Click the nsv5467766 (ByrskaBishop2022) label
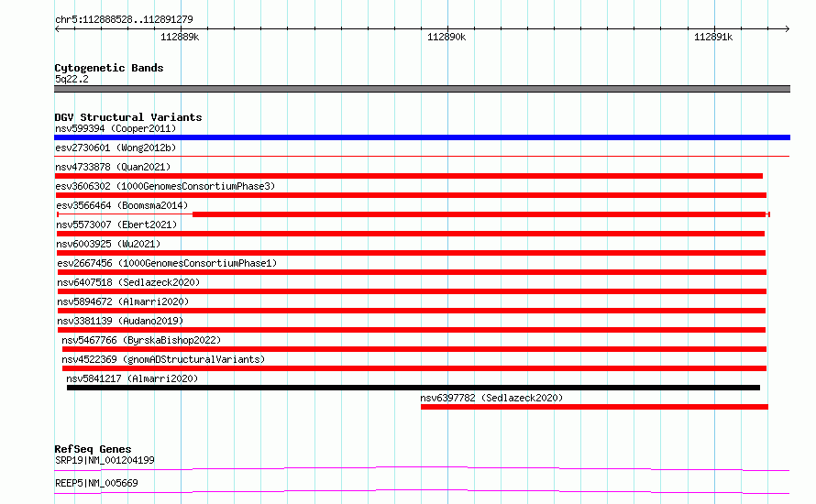 point(141,340)
